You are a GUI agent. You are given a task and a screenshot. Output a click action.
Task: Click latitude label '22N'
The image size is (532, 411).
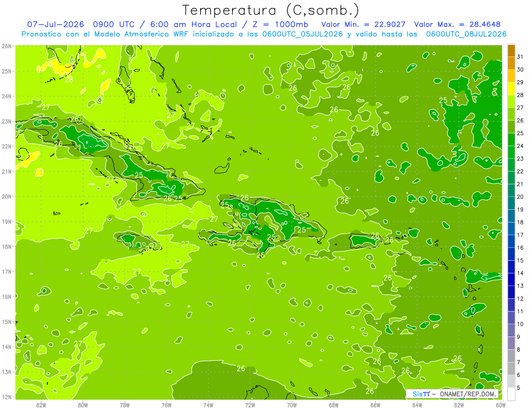tap(7, 146)
